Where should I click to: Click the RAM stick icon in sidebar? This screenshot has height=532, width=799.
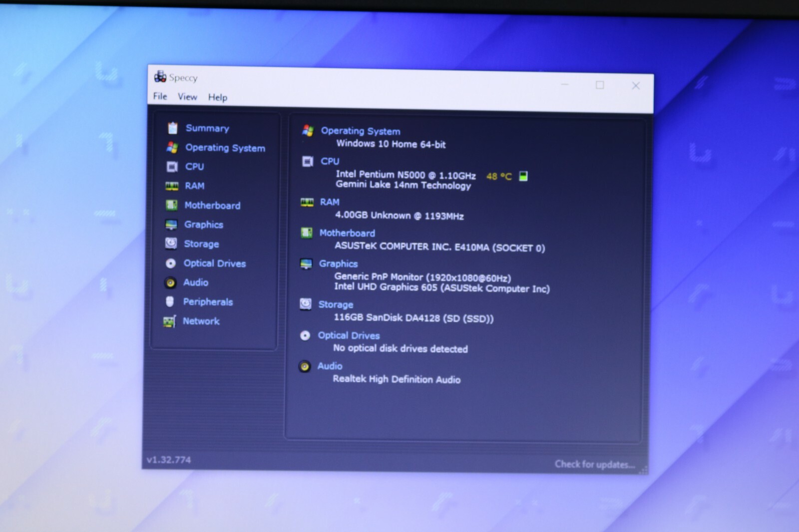pyautogui.click(x=172, y=186)
